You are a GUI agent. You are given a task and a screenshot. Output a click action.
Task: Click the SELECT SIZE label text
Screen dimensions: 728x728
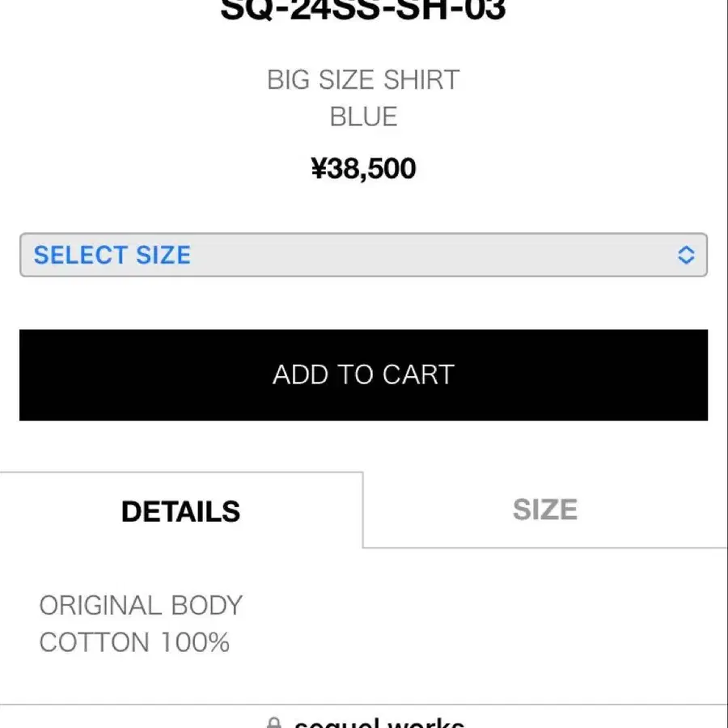(x=112, y=255)
